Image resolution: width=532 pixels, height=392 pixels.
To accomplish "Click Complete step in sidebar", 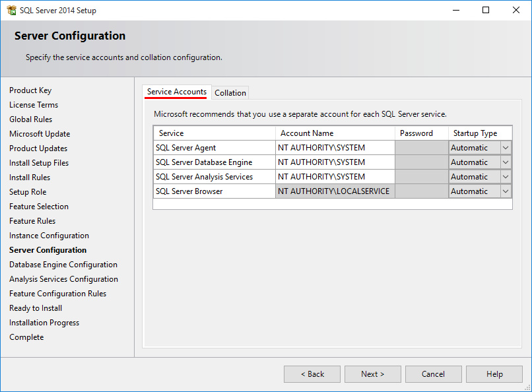I will 26,337.
